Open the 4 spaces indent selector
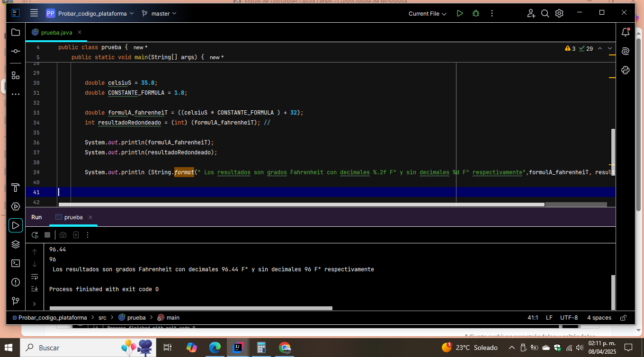 click(x=599, y=318)
